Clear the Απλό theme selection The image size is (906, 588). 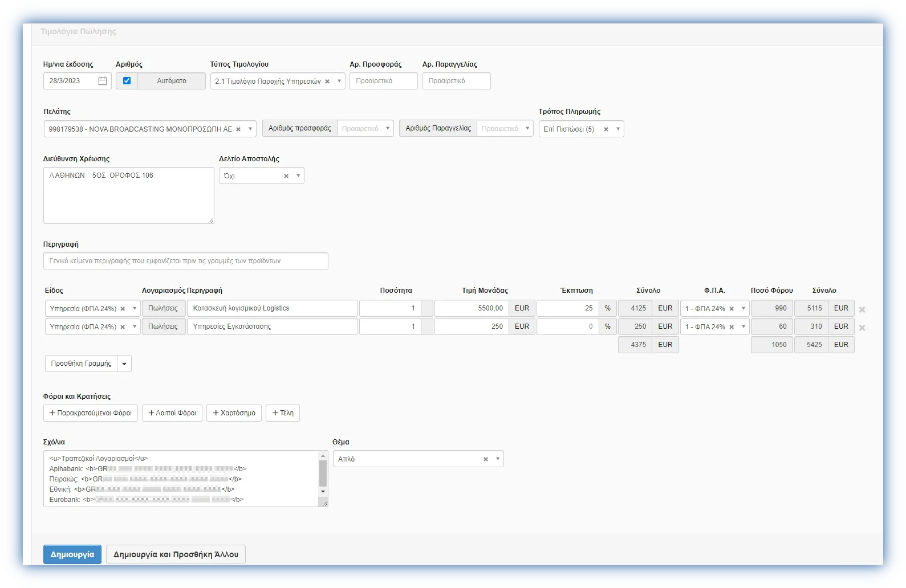coord(486,459)
